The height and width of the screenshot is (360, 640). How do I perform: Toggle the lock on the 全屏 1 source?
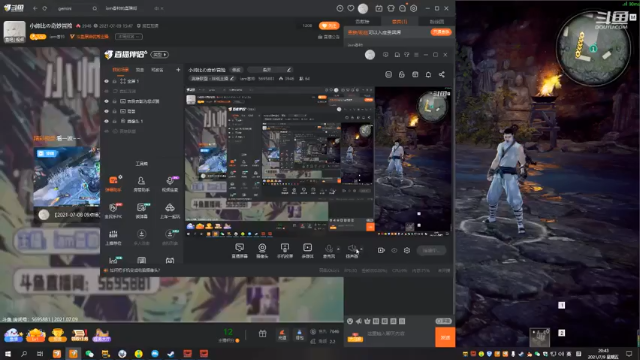(x=115, y=81)
